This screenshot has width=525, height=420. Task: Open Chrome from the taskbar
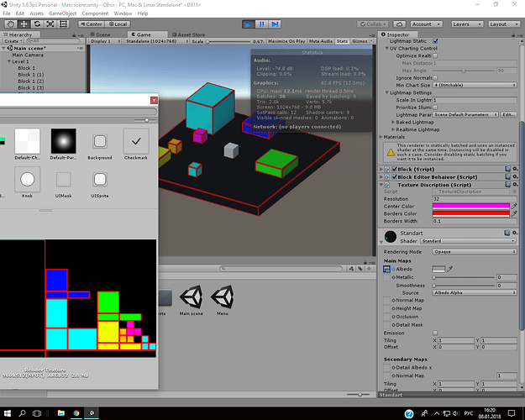click(76, 413)
